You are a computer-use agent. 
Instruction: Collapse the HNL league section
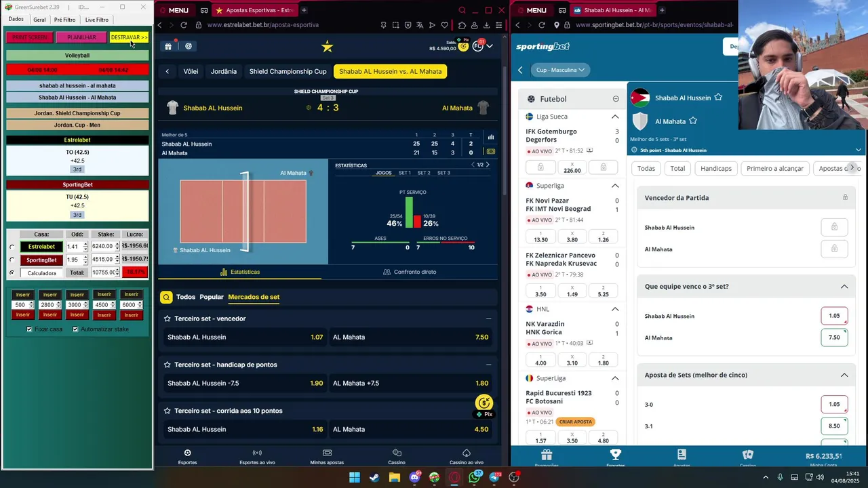point(615,309)
